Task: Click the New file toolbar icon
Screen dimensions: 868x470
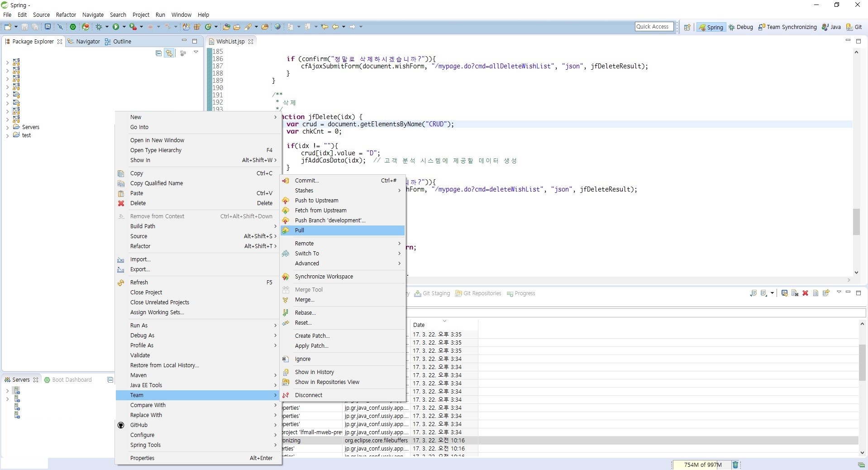Action: pos(8,27)
